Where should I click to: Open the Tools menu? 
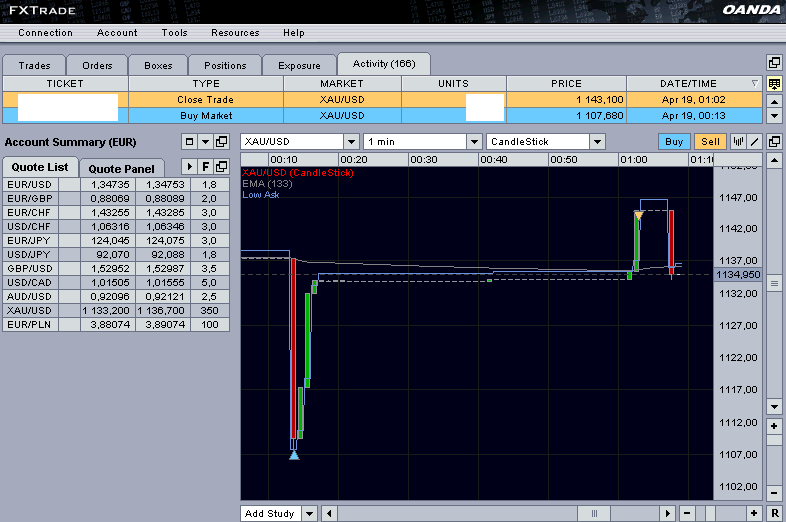(174, 33)
